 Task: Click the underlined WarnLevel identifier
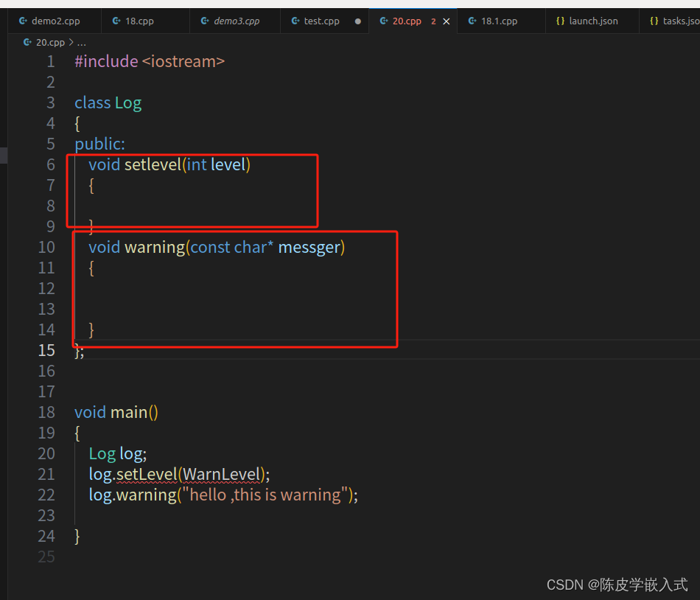(222, 475)
